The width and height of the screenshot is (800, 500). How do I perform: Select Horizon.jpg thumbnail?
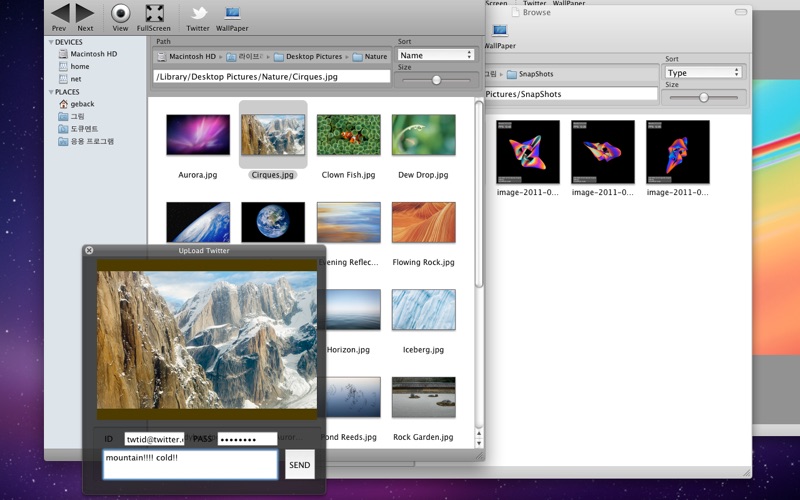point(352,310)
